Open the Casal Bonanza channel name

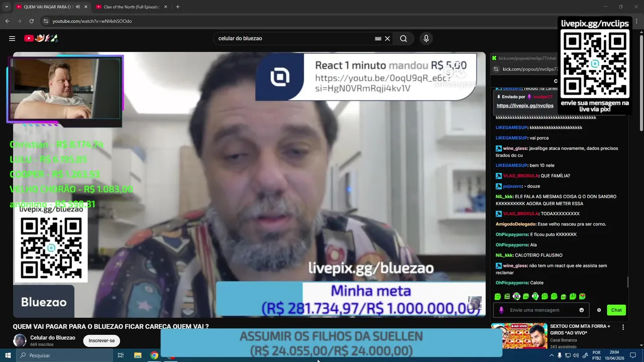point(563,340)
